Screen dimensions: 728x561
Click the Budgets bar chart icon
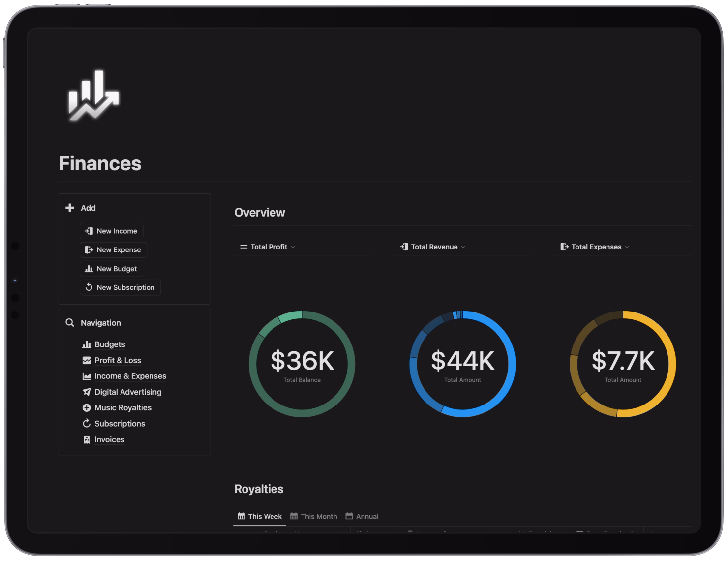(87, 344)
